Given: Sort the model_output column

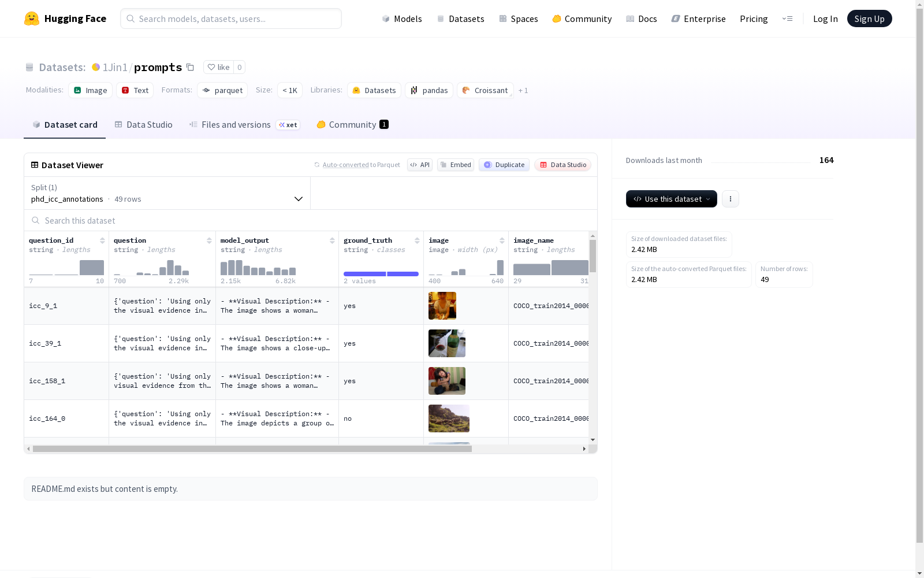Looking at the screenshot, I should 332,240.
